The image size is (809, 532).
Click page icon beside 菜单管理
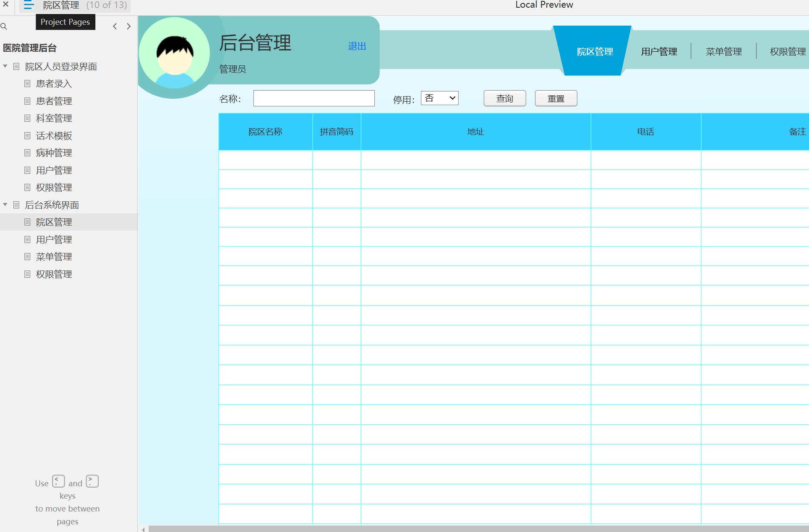27,257
